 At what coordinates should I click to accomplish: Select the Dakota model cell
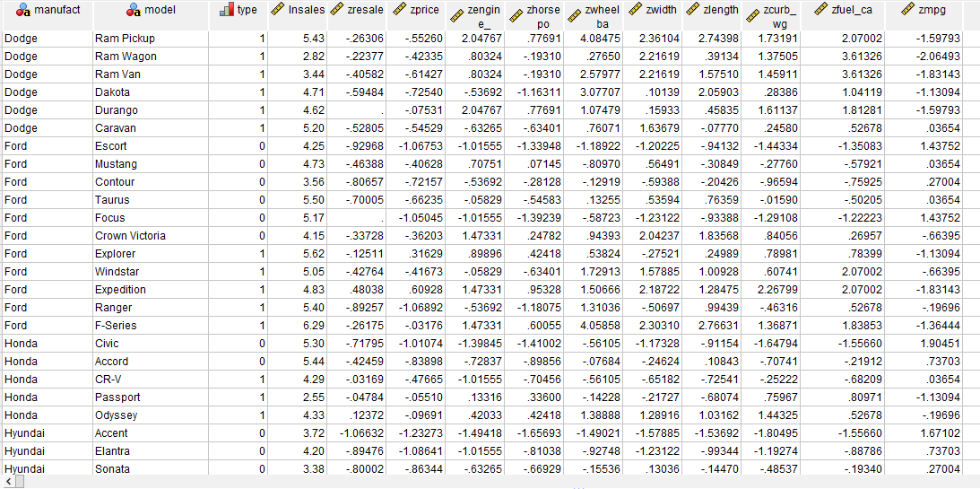pyautogui.click(x=150, y=92)
